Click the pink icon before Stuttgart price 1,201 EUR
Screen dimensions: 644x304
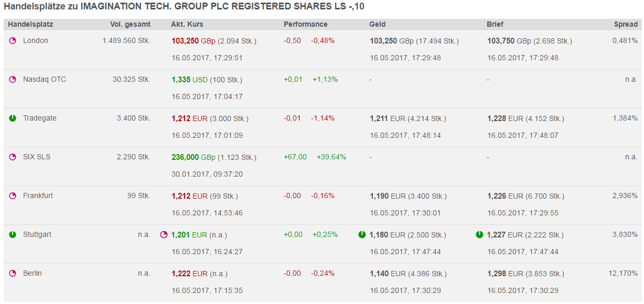[x=164, y=235]
